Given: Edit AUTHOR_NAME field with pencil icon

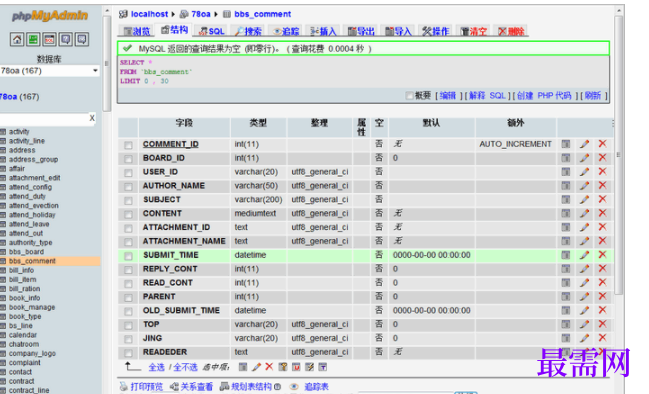Looking at the screenshot, I should 584,185.
